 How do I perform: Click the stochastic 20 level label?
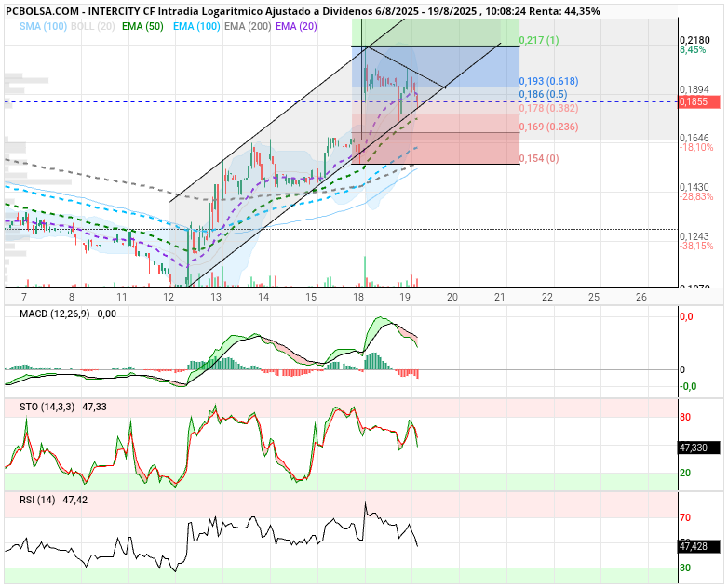pyautogui.click(x=685, y=473)
